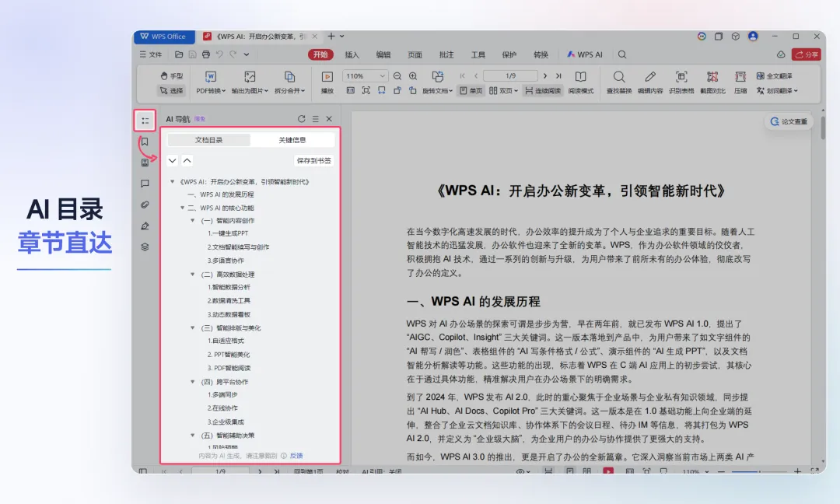Click the red 分享 share button
This screenshot has width=840, height=504.
(x=807, y=54)
